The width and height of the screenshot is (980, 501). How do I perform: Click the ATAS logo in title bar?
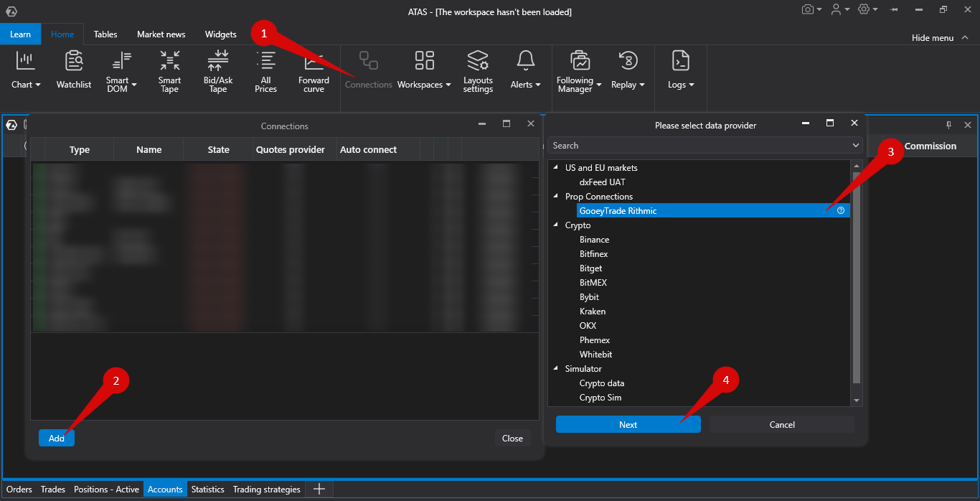(11, 11)
